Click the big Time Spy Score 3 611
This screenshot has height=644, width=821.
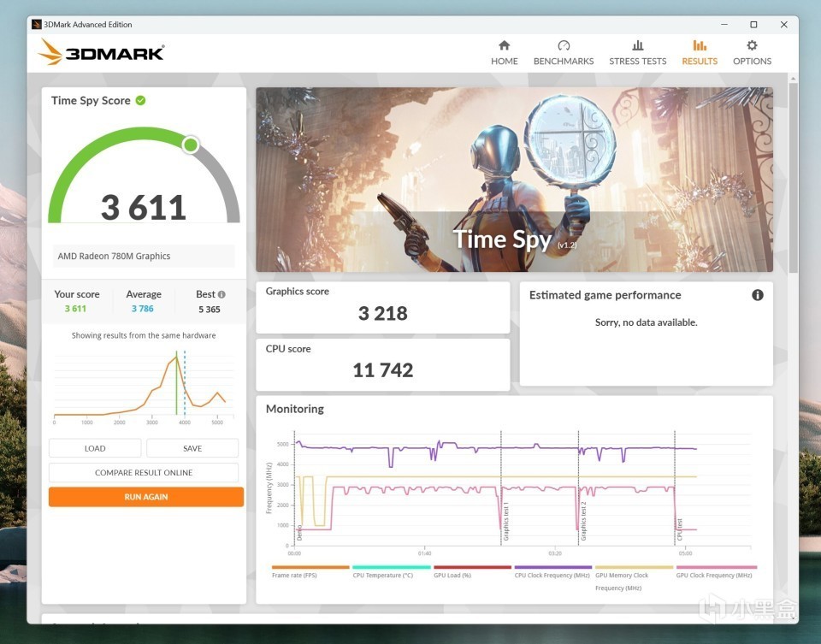(144, 207)
